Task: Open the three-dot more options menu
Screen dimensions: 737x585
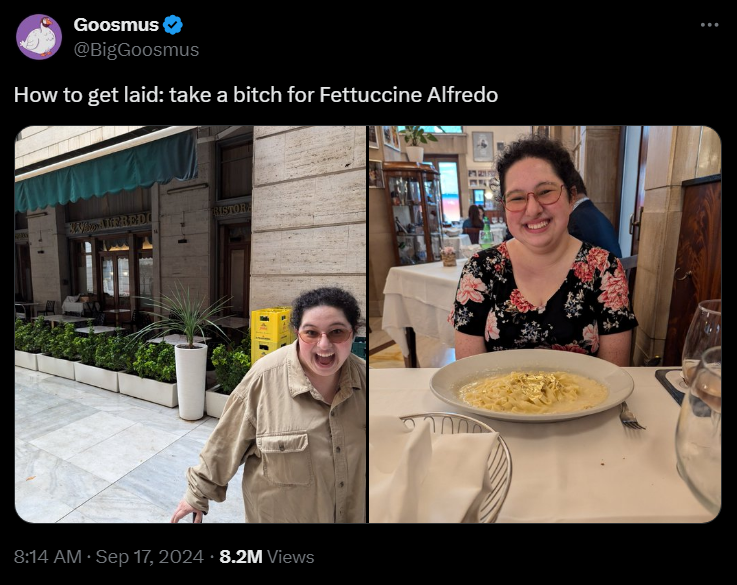Action: (x=709, y=25)
